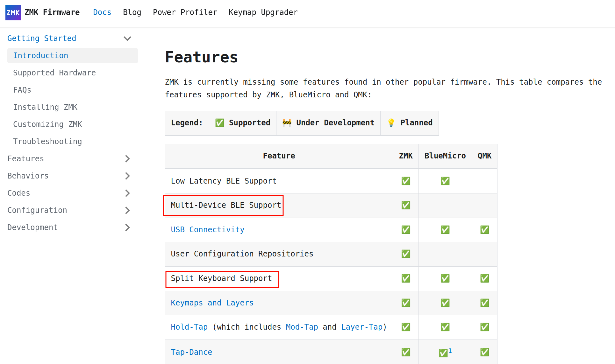Click QMK checkmark for USB Connectivity

484,230
